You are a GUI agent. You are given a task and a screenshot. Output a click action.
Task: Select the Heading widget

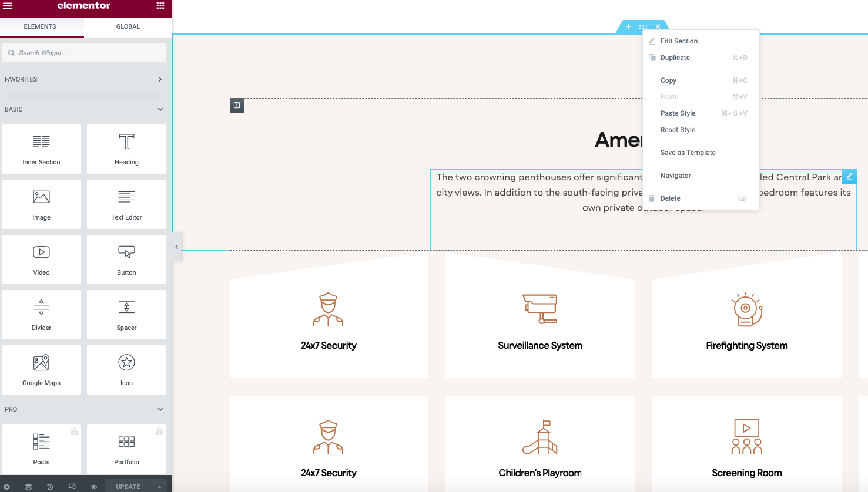coord(126,149)
